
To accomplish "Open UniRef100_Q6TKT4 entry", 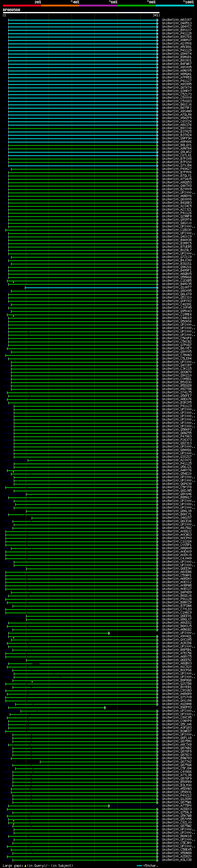I will (176, 88).
